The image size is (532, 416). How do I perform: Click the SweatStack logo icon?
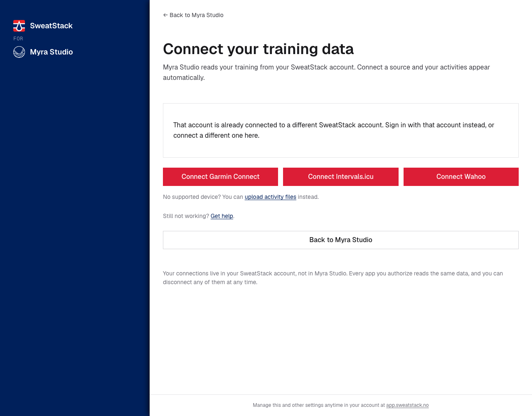(x=19, y=26)
